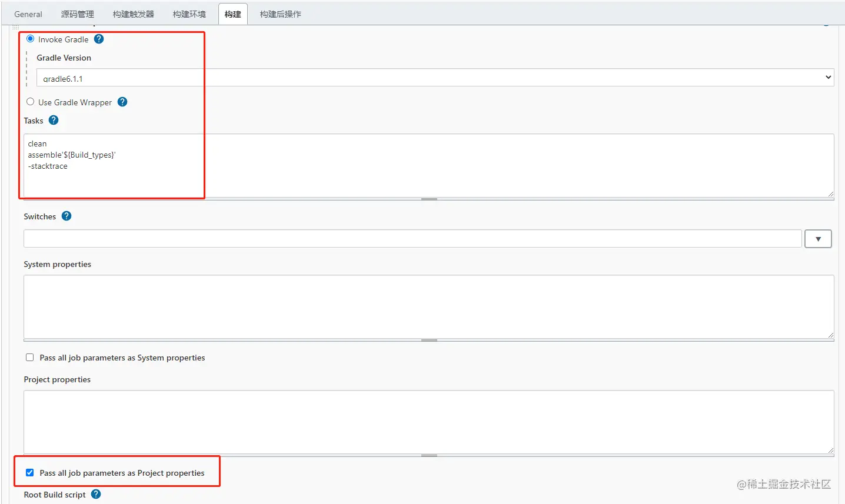Click the Project properties resize grip
The image size is (845, 504).
pyautogui.click(x=429, y=455)
